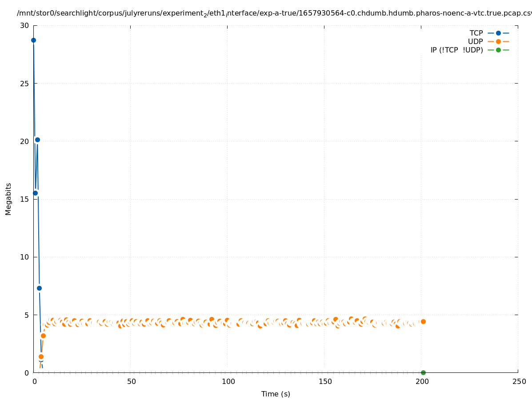Click the pcap file path title

[274, 13]
